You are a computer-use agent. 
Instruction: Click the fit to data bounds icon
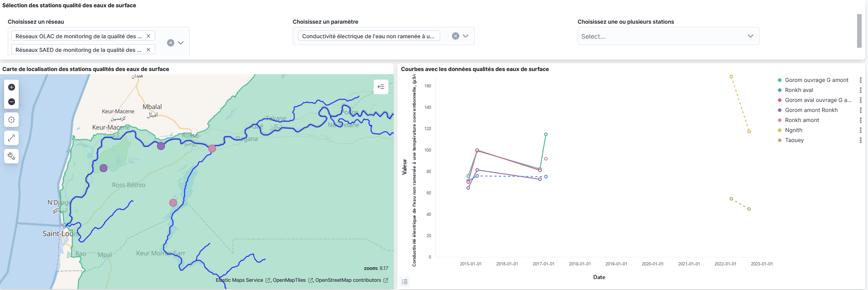pyautogui.click(x=11, y=120)
